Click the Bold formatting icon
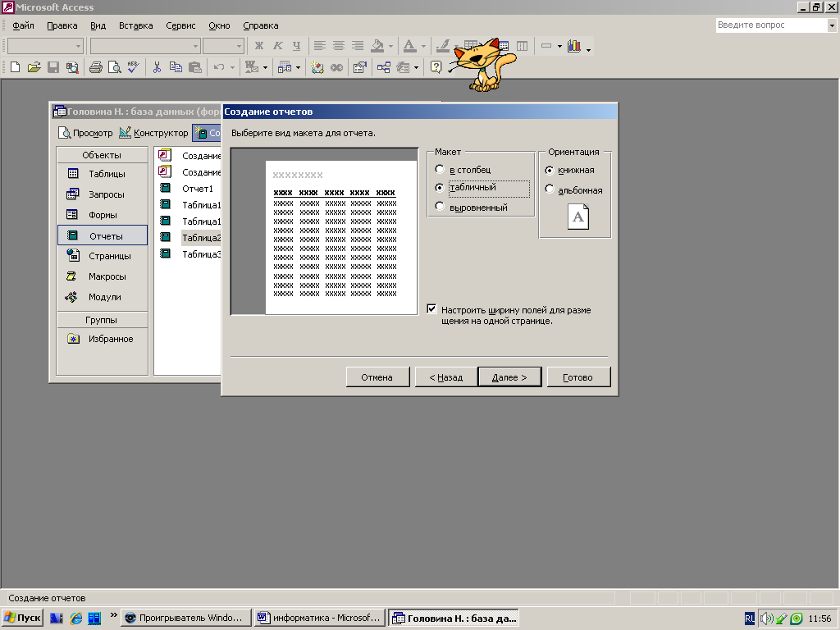The height and width of the screenshot is (630, 840). click(259, 46)
